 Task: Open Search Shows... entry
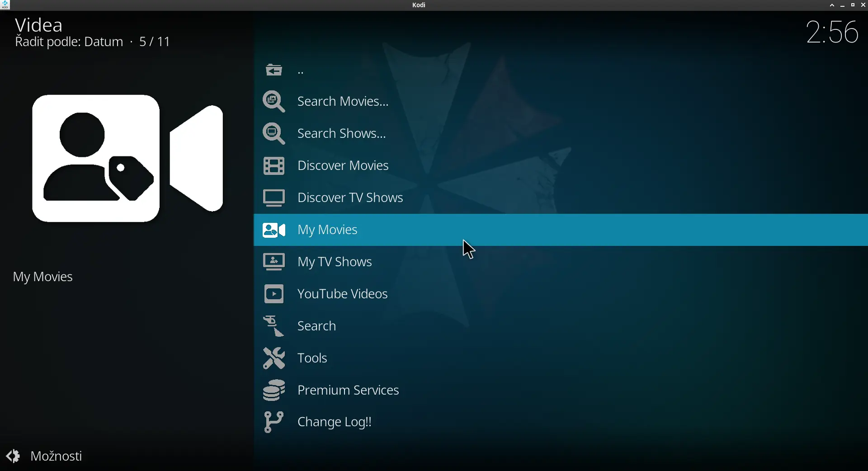point(561,134)
